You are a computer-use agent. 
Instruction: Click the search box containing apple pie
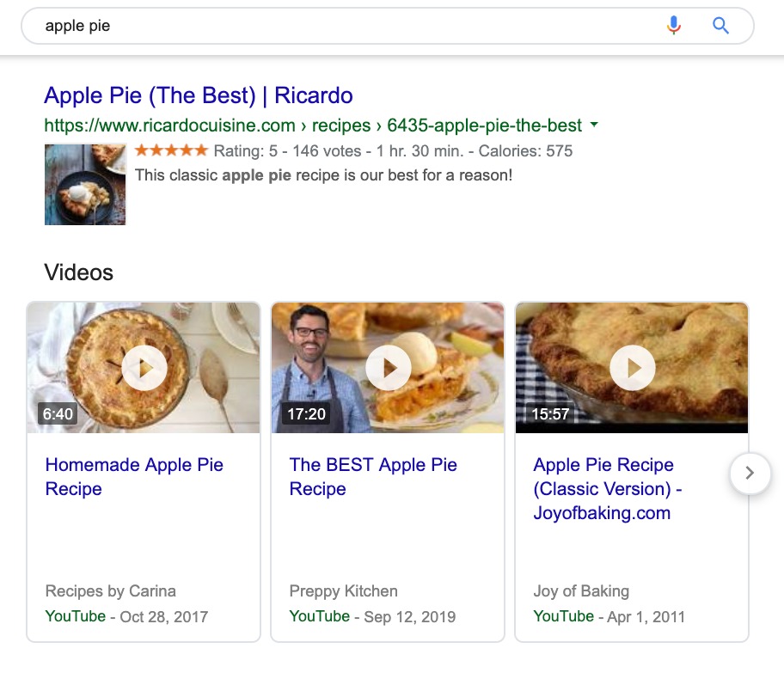click(387, 26)
